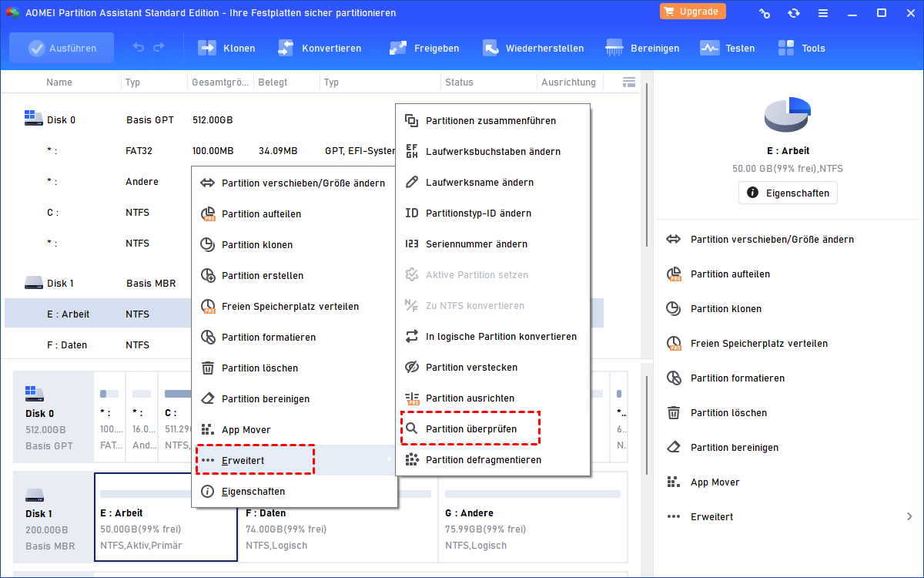Select Partition überprüfen in submenu

pyautogui.click(x=470, y=428)
